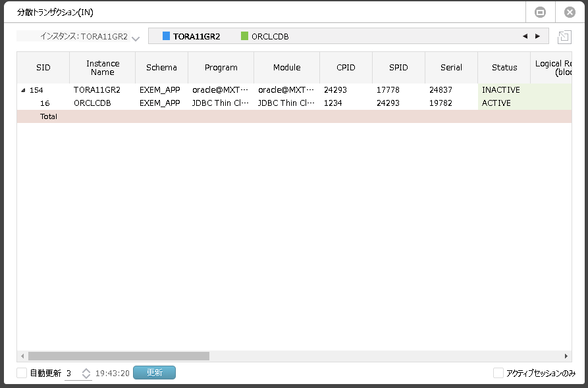This screenshot has width=588, height=388.
Task: Click the Total summary row label
Action: pyautogui.click(x=49, y=116)
